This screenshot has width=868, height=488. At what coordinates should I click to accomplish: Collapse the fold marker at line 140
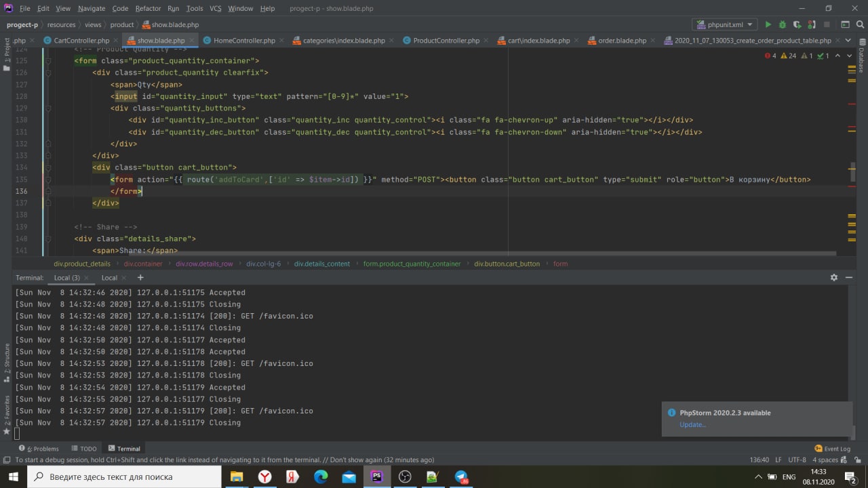[48, 239]
